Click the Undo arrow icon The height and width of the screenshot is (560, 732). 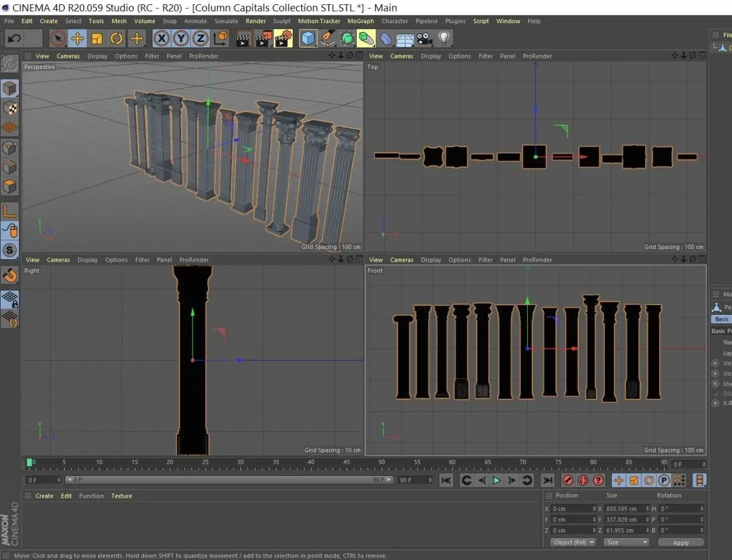(x=14, y=38)
